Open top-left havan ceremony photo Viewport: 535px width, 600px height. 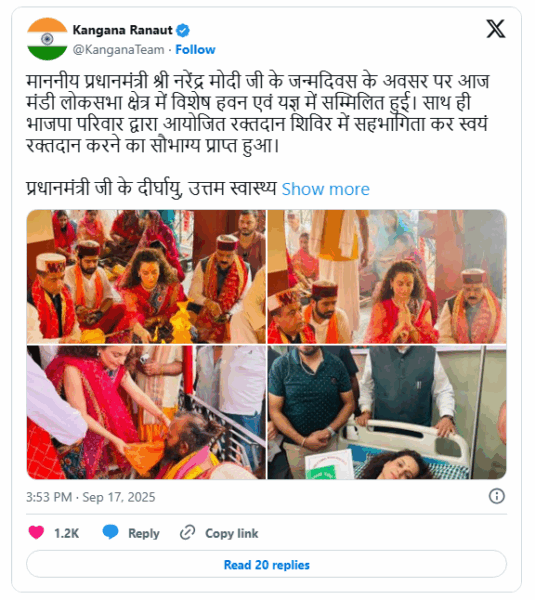(146, 277)
